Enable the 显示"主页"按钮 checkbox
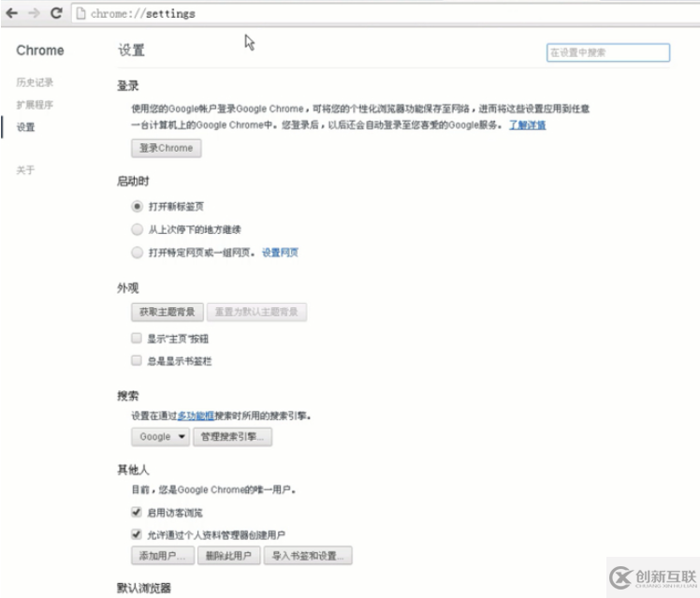The height and width of the screenshot is (598, 700). click(x=136, y=338)
